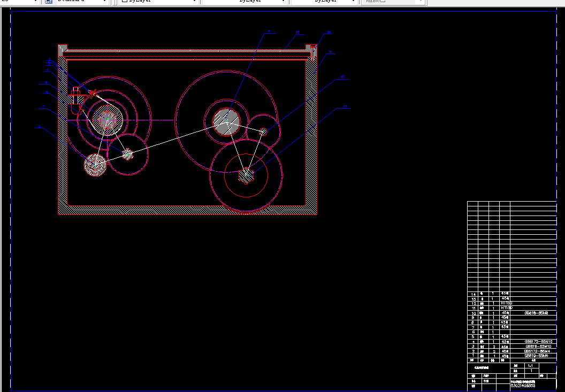Select balloon label 9 above the drawing

click(269, 32)
